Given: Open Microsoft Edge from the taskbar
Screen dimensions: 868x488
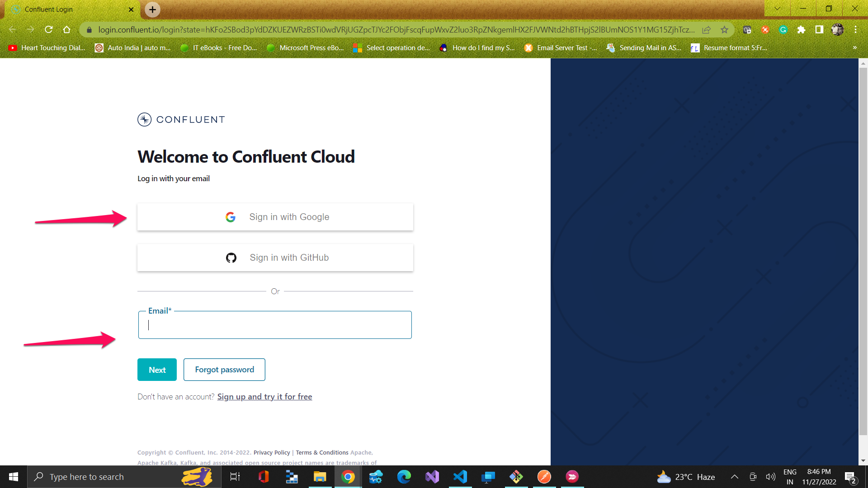Looking at the screenshot, I should pyautogui.click(x=404, y=476).
